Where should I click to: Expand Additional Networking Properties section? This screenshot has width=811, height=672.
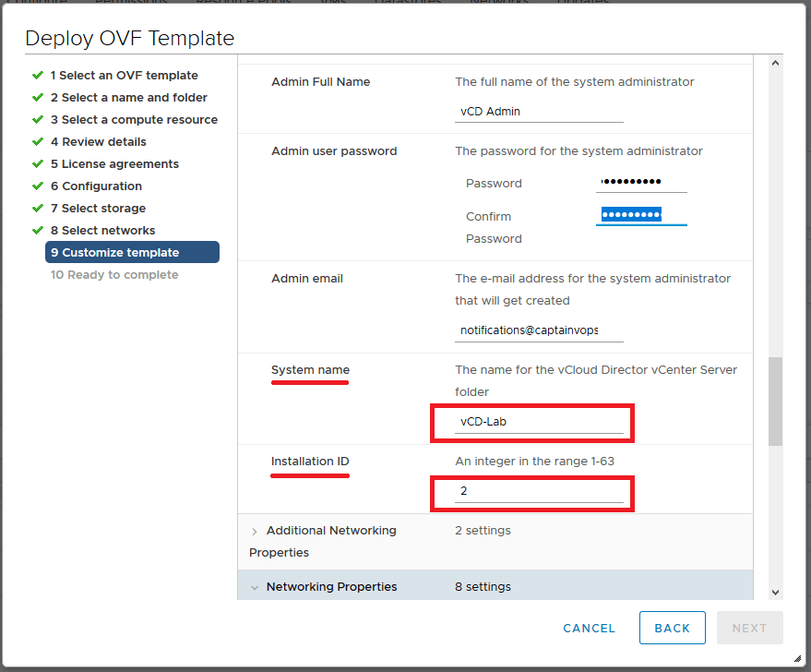point(255,531)
